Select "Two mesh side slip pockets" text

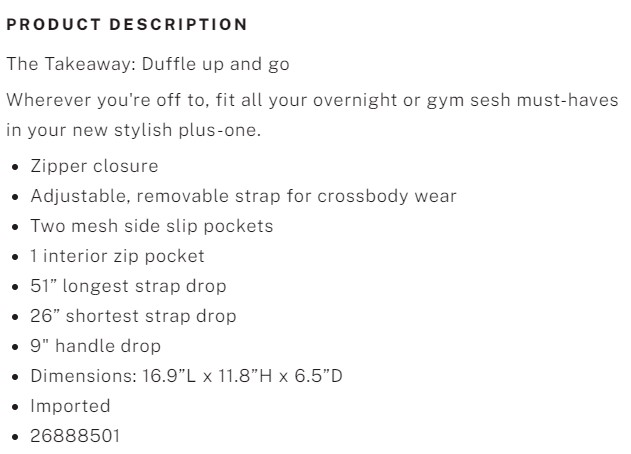click(151, 226)
